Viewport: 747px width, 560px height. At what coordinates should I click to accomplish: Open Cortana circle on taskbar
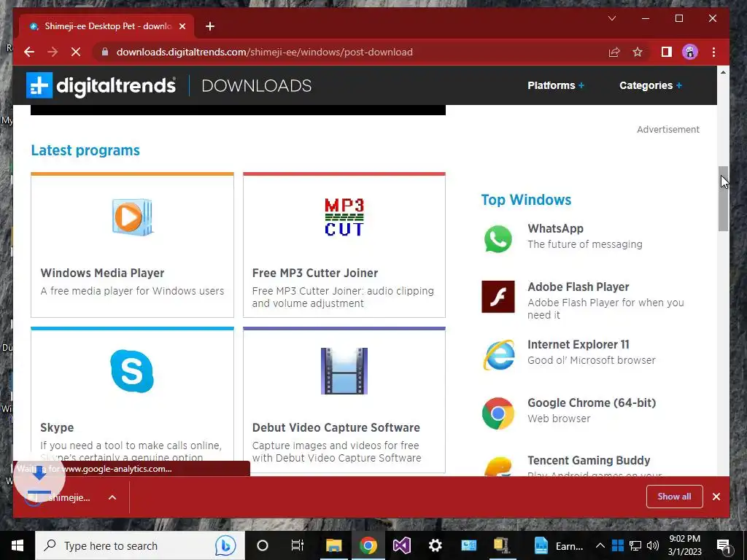tap(263, 545)
